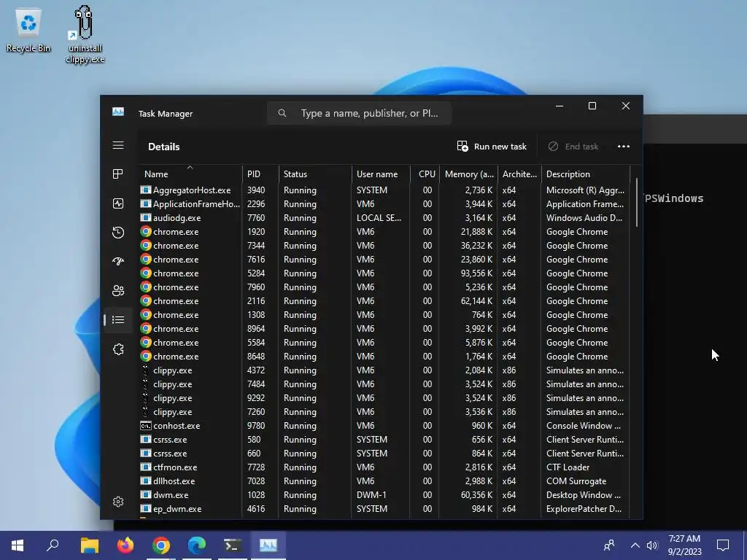Sort by the Architecture column header

(519, 174)
